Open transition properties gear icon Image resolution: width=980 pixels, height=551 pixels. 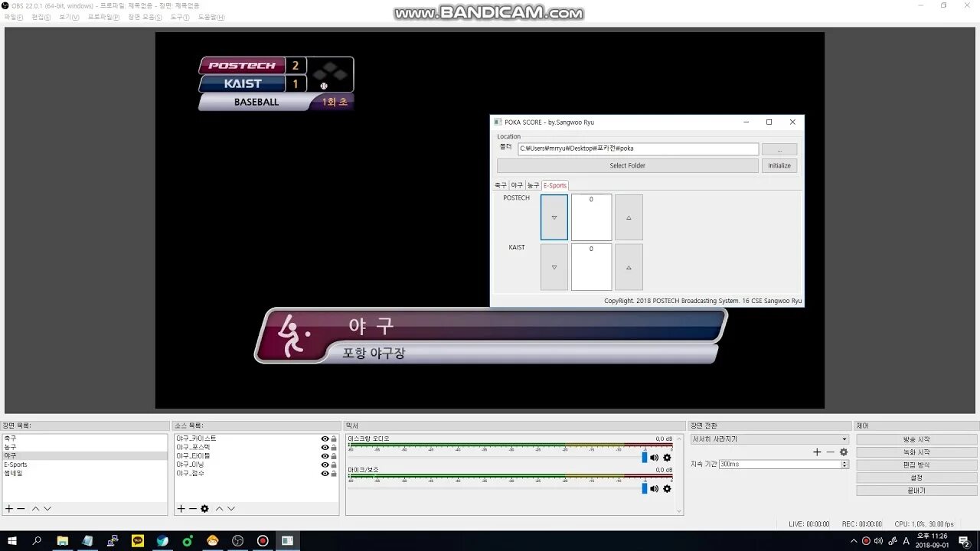(844, 452)
